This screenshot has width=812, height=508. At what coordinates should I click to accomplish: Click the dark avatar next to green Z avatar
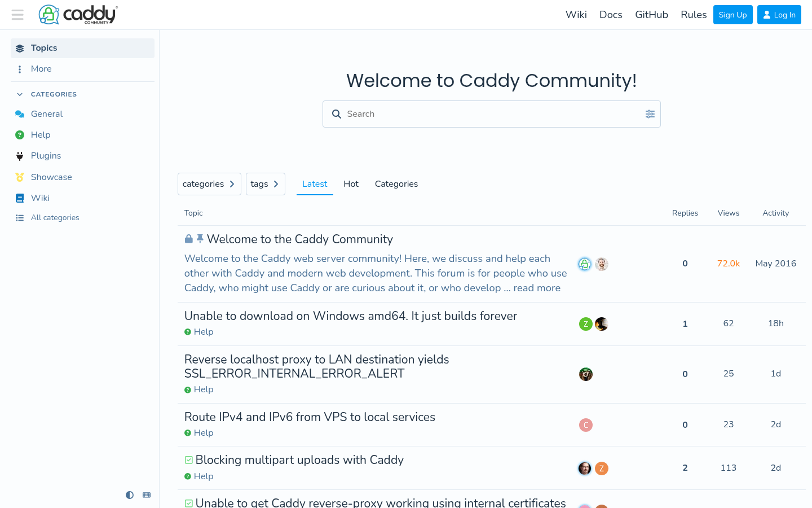(602, 324)
